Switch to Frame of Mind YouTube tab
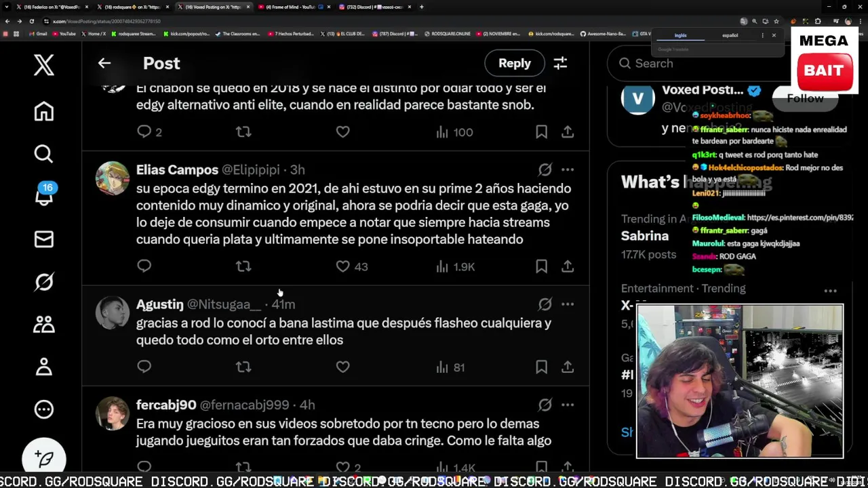The width and height of the screenshot is (868, 488). point(292,7)
